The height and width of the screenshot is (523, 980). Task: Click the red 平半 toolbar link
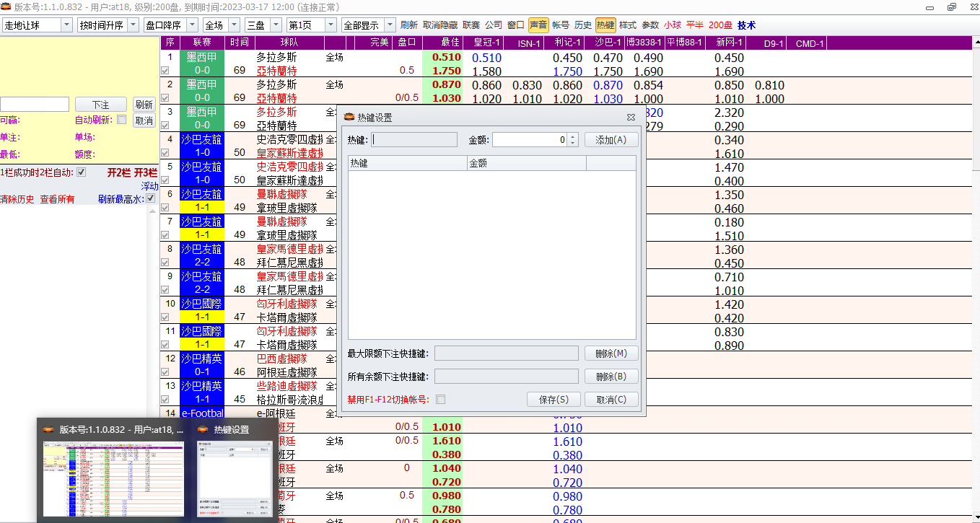695,25
